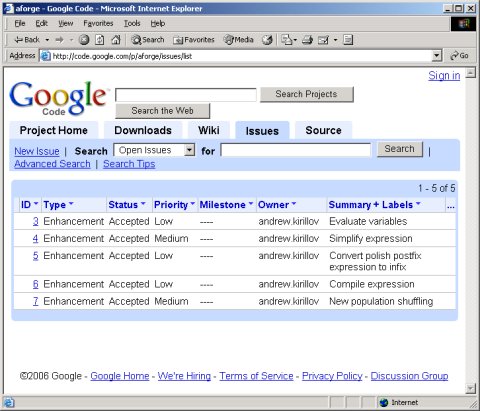
Task: Click the Print printer icon
Action: (307, 40)
